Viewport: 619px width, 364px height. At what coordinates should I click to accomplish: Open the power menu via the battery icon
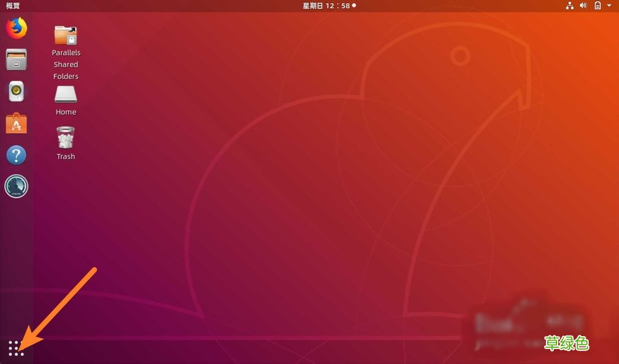[x=597, y=6]
